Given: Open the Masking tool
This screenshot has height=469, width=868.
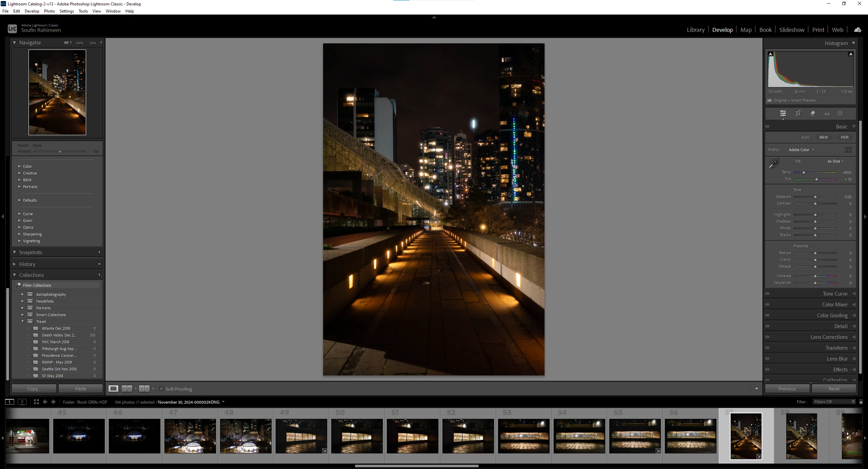Looking at the screenshot, I should [x=840, y=114].
